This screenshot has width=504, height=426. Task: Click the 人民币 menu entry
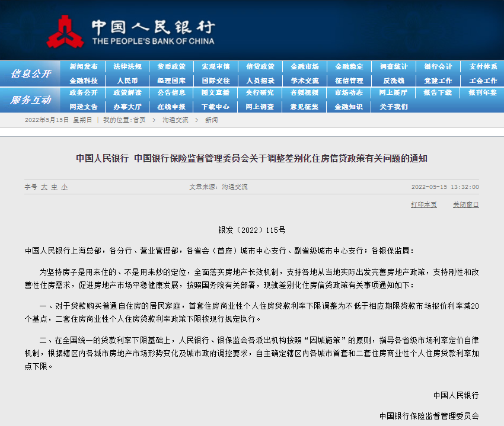[x=127, y=80]
